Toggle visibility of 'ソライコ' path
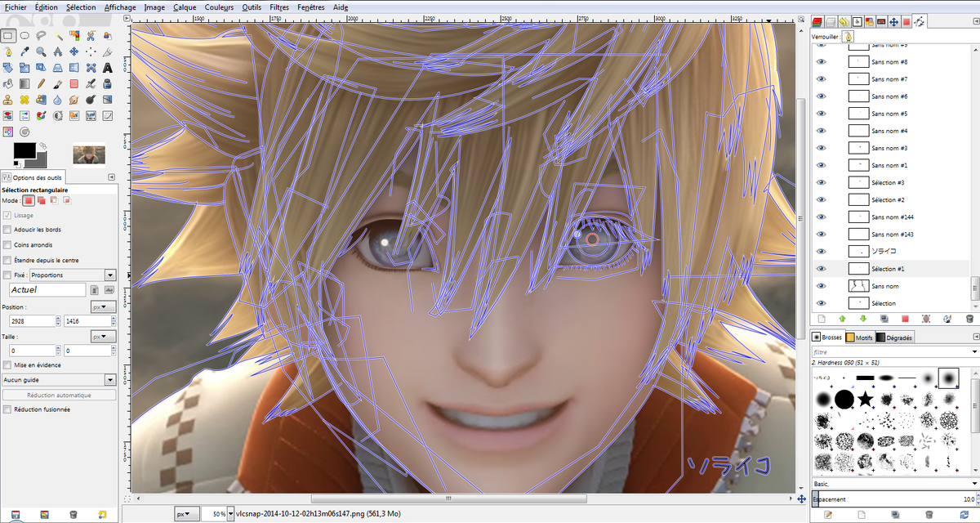 [x=822, y=251]
